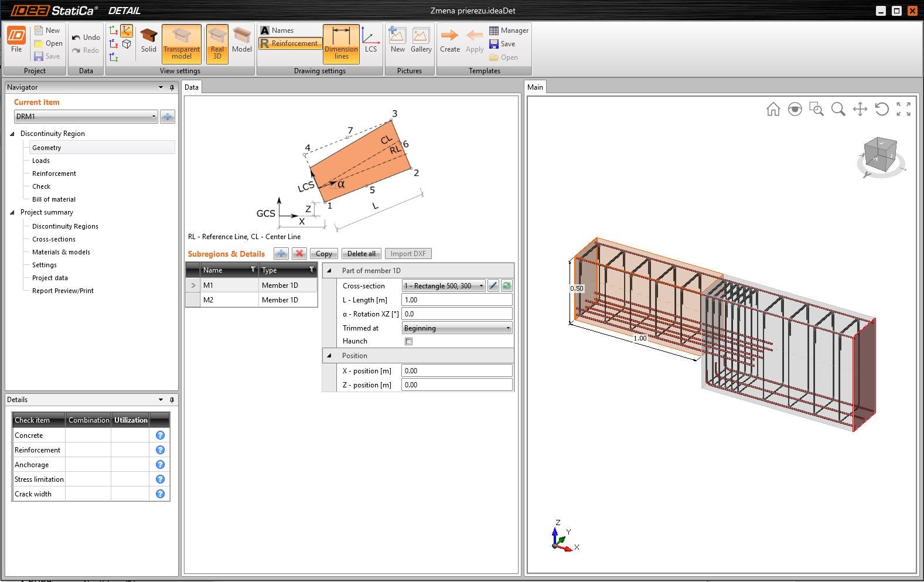Toggle Dimension lines display
This screenshot has height=582, width=924.
(341, 43)
